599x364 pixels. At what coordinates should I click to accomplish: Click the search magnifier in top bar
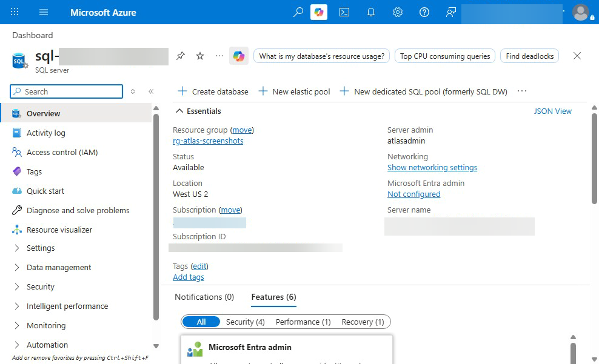coord(298,12)
